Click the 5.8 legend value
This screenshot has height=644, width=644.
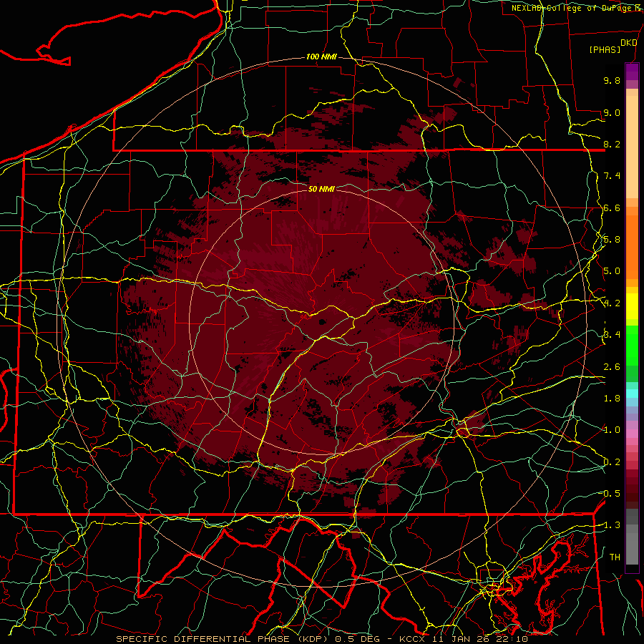coord(612,240)
